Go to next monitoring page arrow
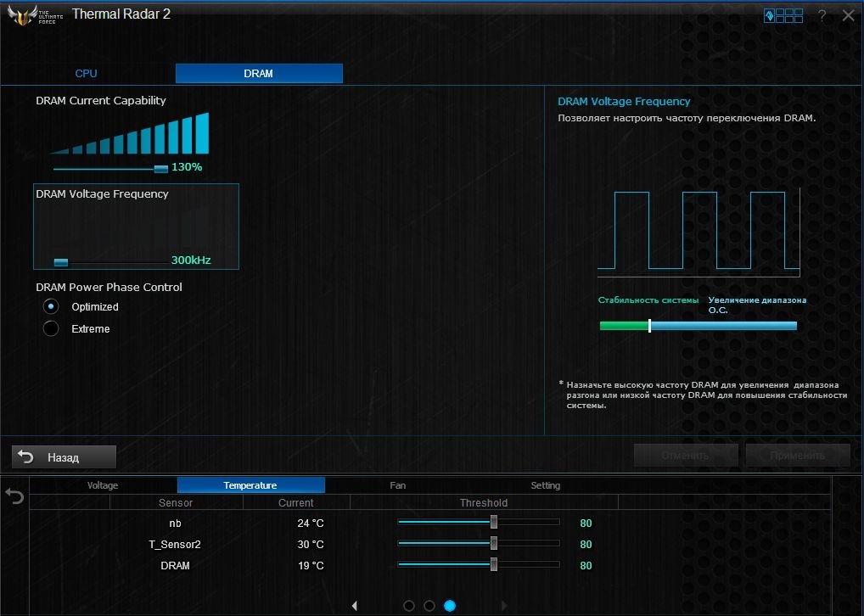The height and width of the screenshot is (616, 864). point(503,606)
